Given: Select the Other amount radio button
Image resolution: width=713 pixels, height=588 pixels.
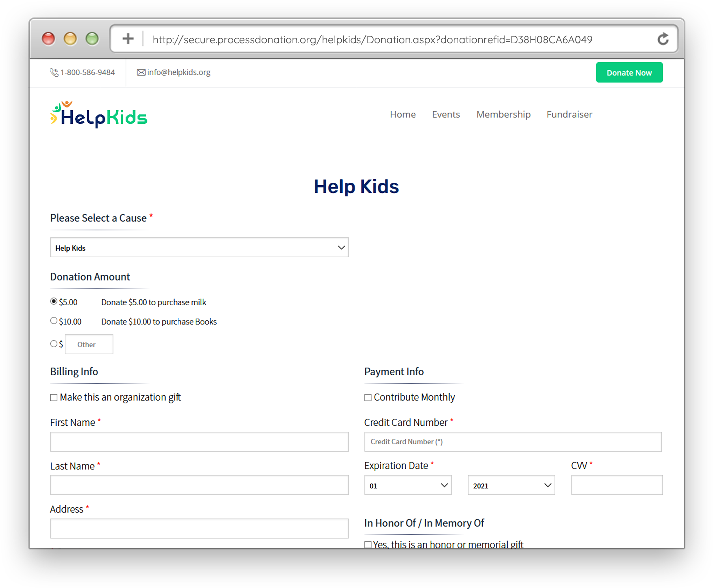Looking at the screenshot, I should click(54, 343).
